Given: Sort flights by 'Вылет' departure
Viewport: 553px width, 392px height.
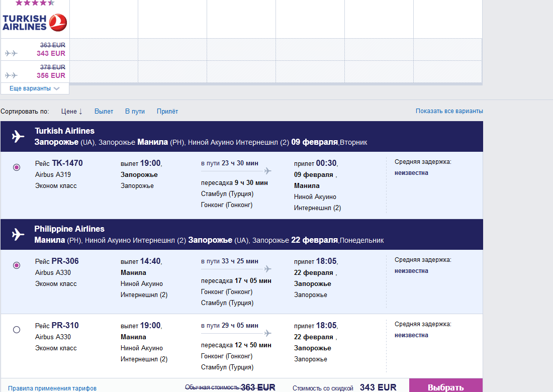Looking at the screenshot, I should [104, 111].
